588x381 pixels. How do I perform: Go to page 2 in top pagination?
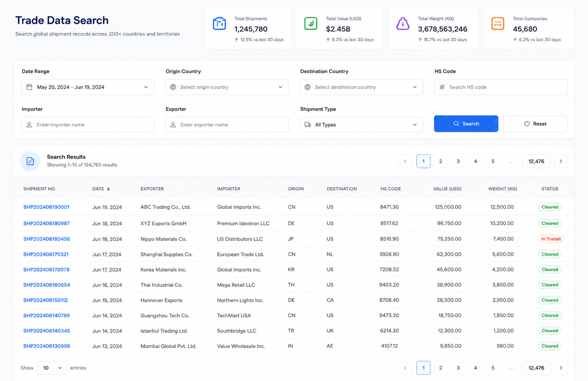coord(441,161)
